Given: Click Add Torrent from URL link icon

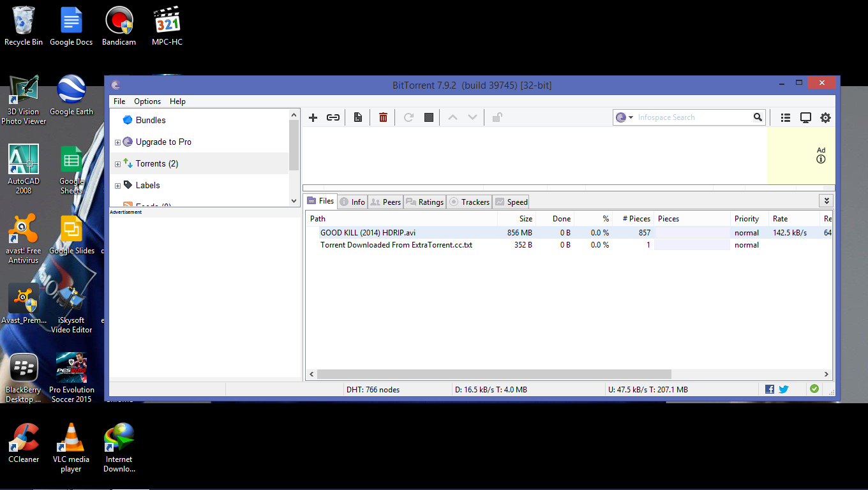Looking at the screenshot, I should tap(333, 117).
